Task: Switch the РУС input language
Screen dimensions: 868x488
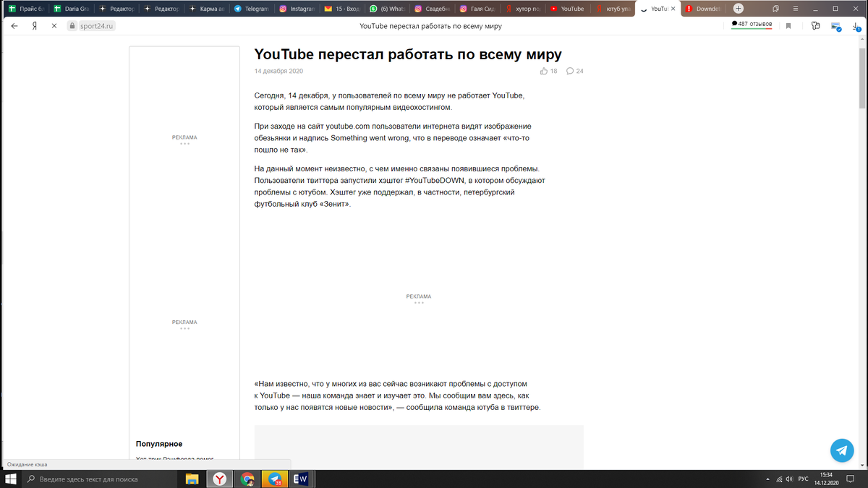Action: coord(803,479)
